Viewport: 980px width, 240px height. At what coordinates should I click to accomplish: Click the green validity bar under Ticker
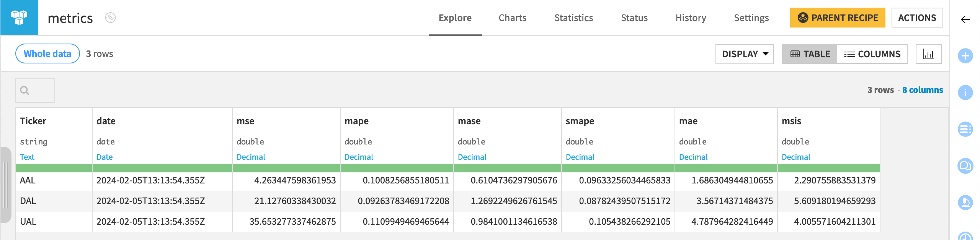pyautogui.click(x=54, y=168)
